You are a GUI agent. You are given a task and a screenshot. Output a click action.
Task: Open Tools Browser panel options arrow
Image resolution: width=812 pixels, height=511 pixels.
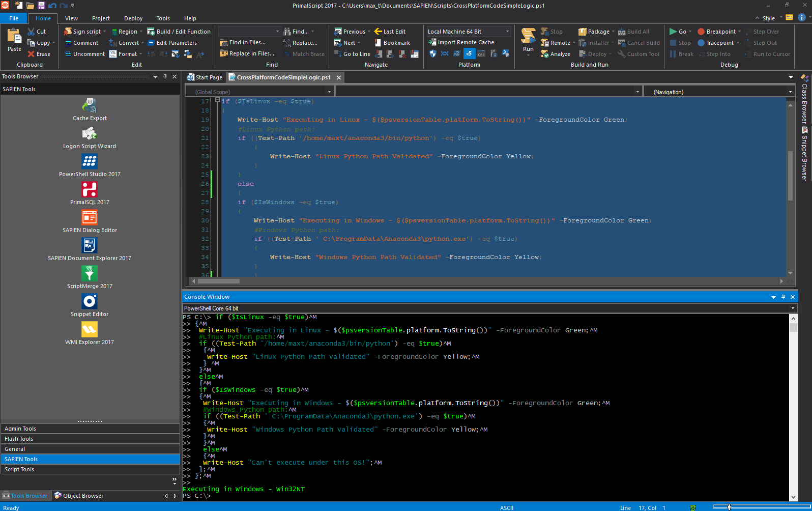click(155, 77)
